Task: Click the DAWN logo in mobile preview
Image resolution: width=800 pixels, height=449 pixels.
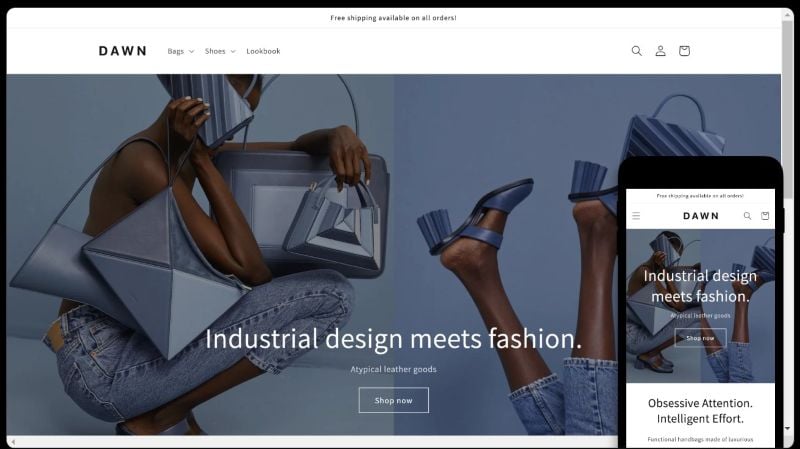Action: (x=701, y=216)
